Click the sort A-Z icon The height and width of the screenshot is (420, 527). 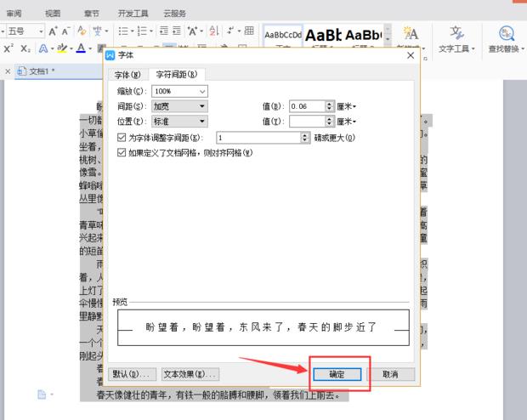(214, 31)
